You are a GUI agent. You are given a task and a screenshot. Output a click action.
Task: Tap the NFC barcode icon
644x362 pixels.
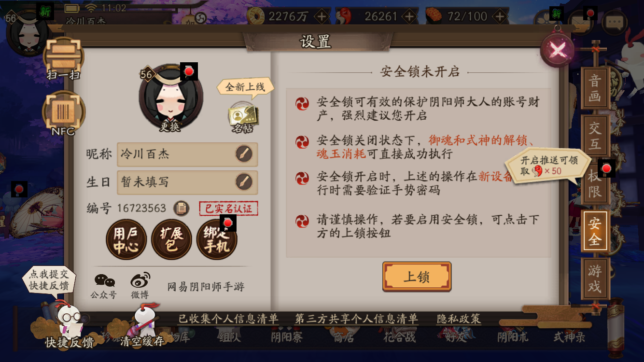[63, 112]
